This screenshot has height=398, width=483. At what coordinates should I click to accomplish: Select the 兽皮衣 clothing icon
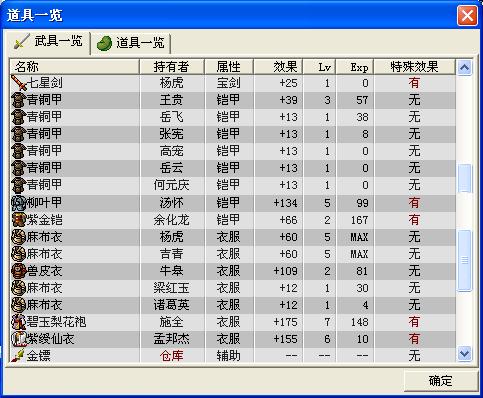[18, 271]
